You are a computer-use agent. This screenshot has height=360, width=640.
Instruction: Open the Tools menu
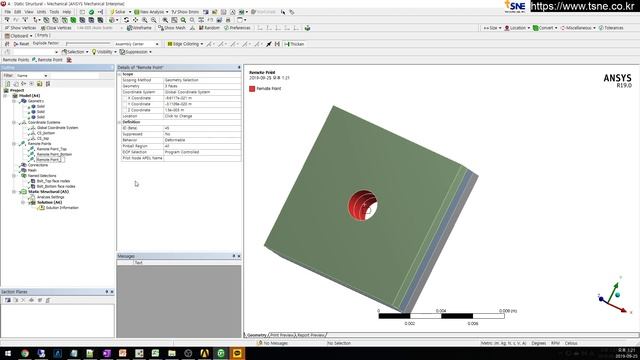point(54,12)
